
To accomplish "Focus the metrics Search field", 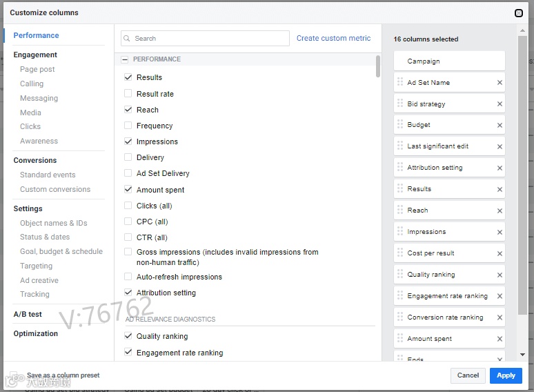I will pyautogui.click(x=205, y=39).
